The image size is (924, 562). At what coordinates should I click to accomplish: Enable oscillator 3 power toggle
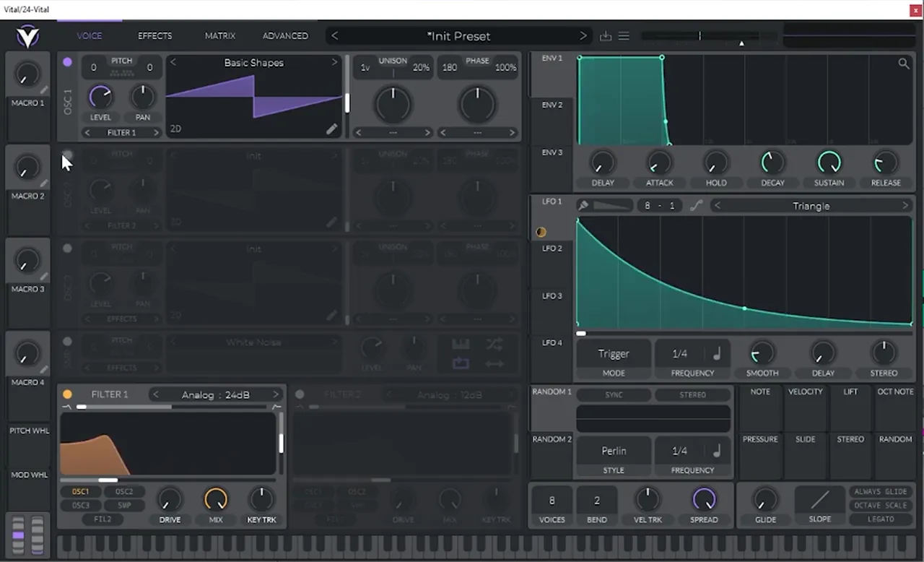[x=67, y=248]
